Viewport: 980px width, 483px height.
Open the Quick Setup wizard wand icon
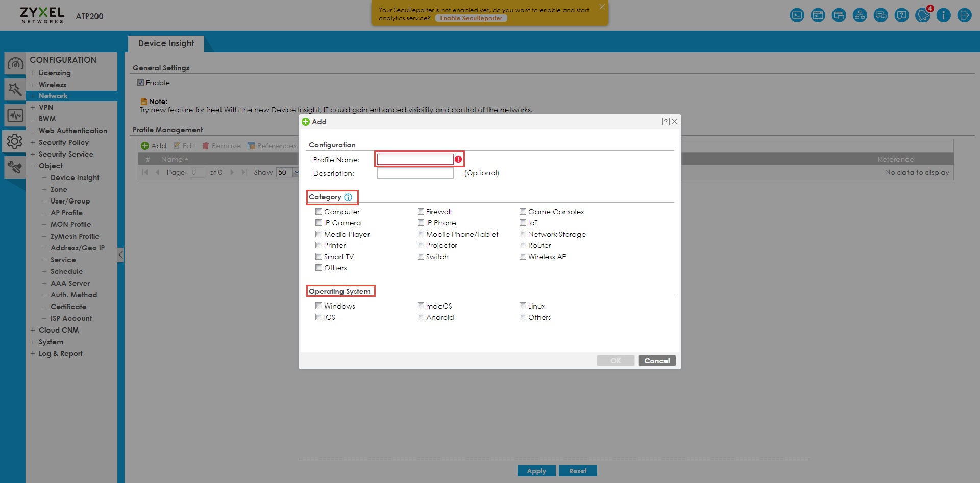point(15,90)
